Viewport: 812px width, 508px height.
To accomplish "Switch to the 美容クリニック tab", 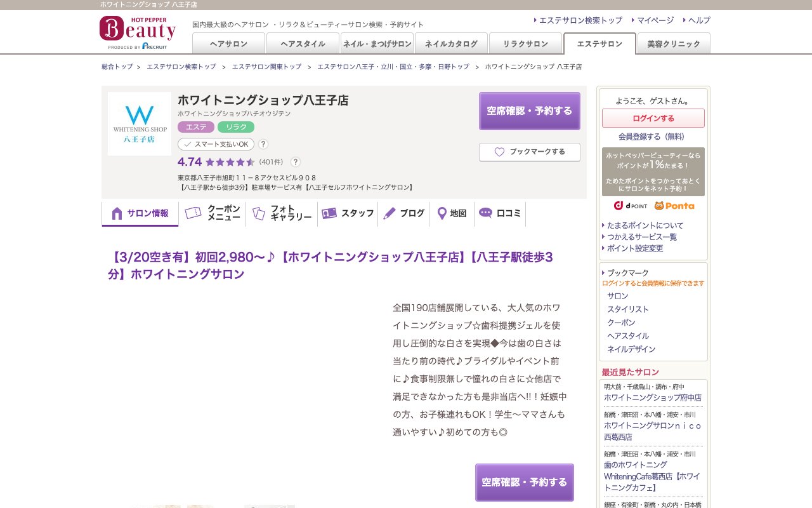I will 674,43.
